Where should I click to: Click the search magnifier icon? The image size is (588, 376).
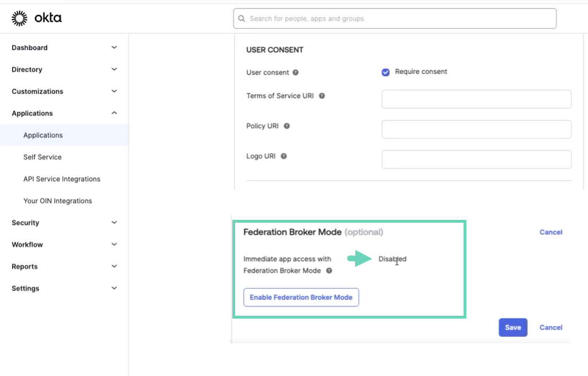point(242,18)
